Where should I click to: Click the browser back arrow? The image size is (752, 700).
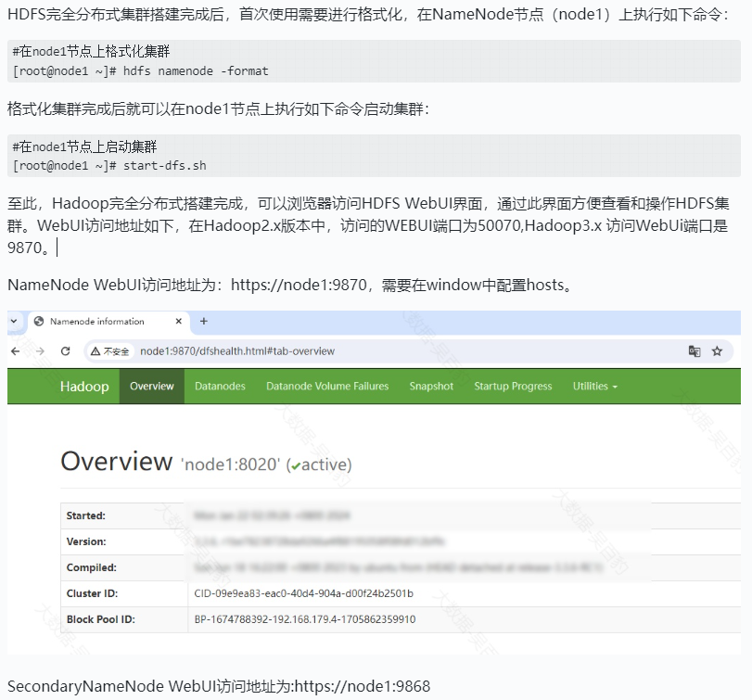coord(16,351)
